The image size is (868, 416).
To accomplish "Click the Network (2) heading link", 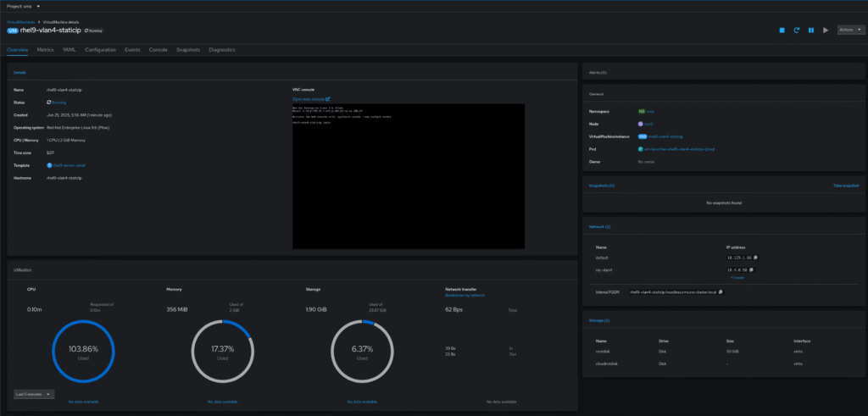I will [599, 227].
